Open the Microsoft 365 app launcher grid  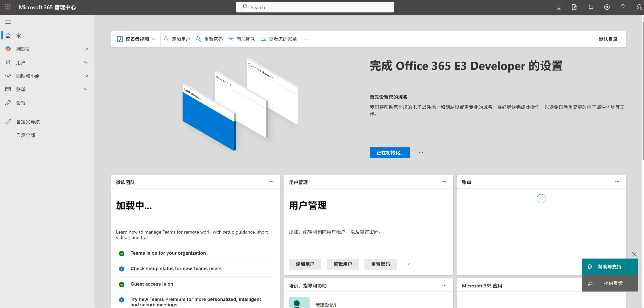click(x=8, y=7)
